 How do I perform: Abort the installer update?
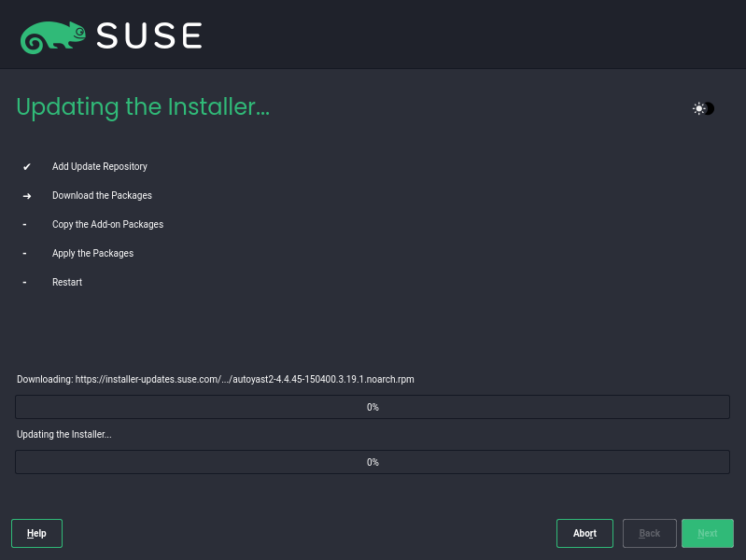tap(584, 533)
